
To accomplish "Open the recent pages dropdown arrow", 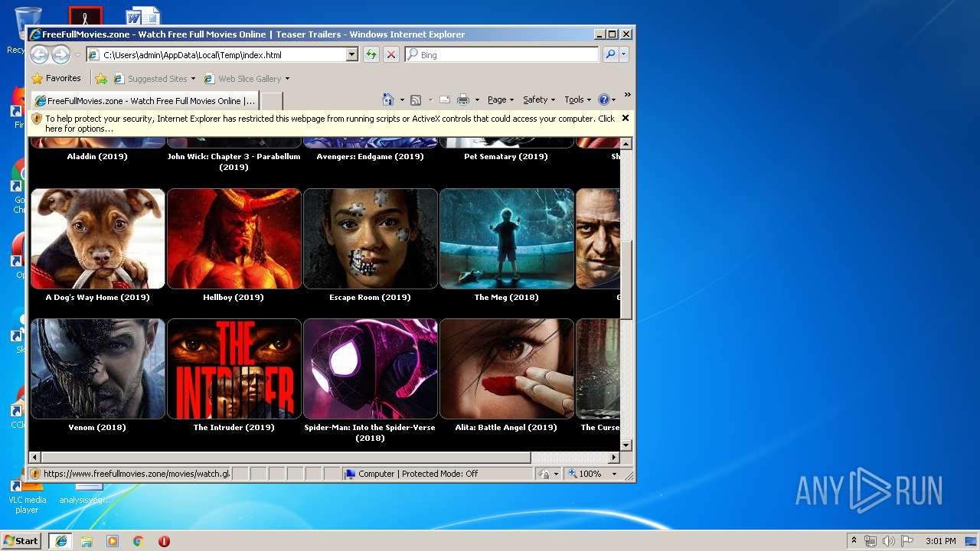I will [x=77, y=55].
